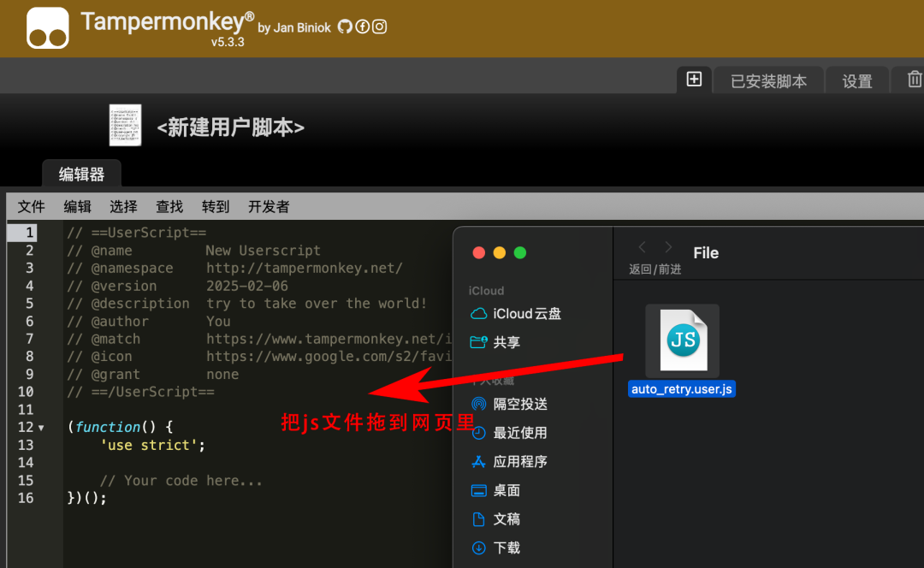Click line number 1 in the gutter
Viewport: 924px width, 568px height.
click(x=29, y=232)
